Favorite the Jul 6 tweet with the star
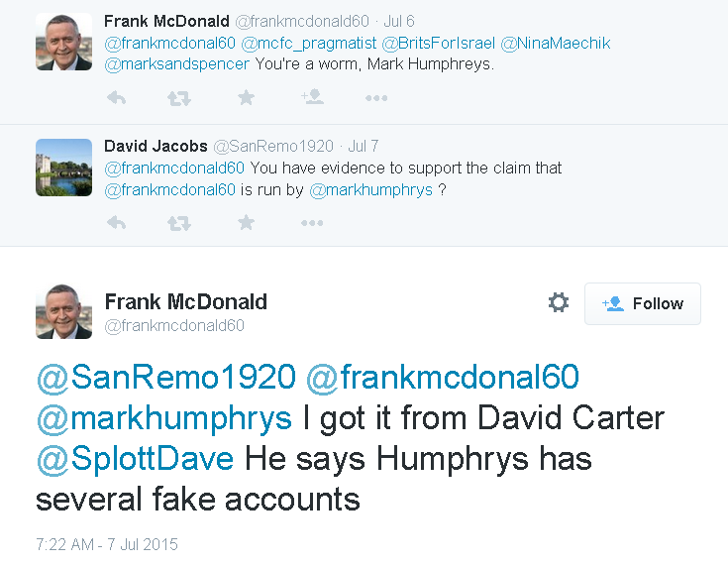Image resolution: width=728 pixels, height=567 pixels. point(246,97)
